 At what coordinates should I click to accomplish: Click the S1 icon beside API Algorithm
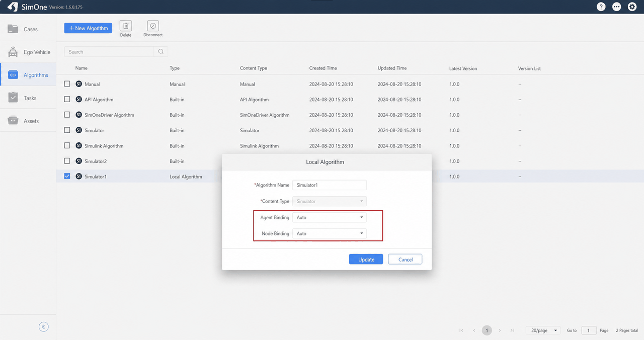pos(79,100)
